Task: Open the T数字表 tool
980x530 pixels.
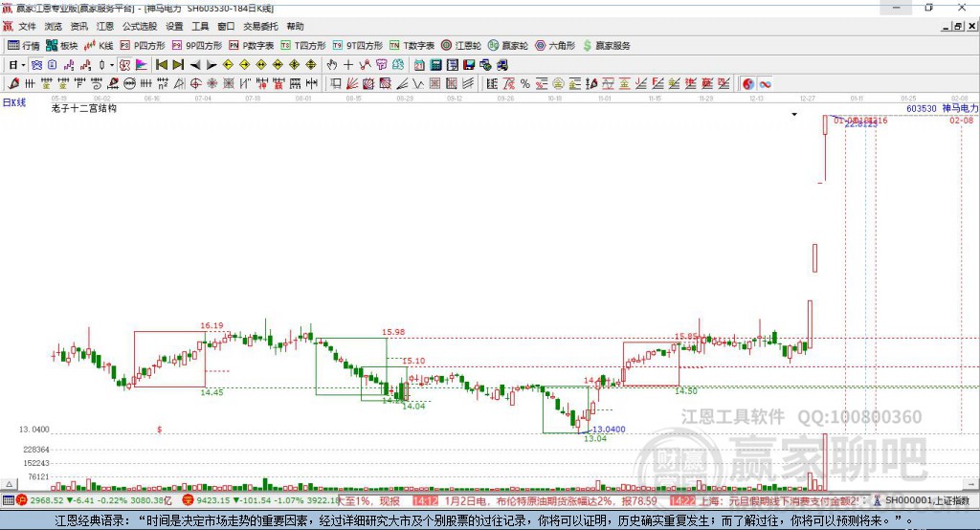Action: pyautogui.click(x=412, y=46)
